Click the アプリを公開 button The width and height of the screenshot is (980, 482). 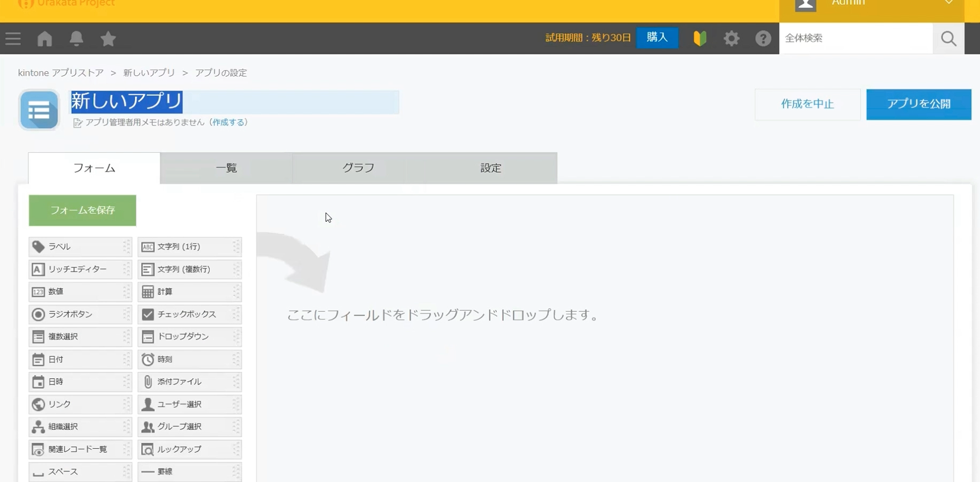(x=918, y=104)
